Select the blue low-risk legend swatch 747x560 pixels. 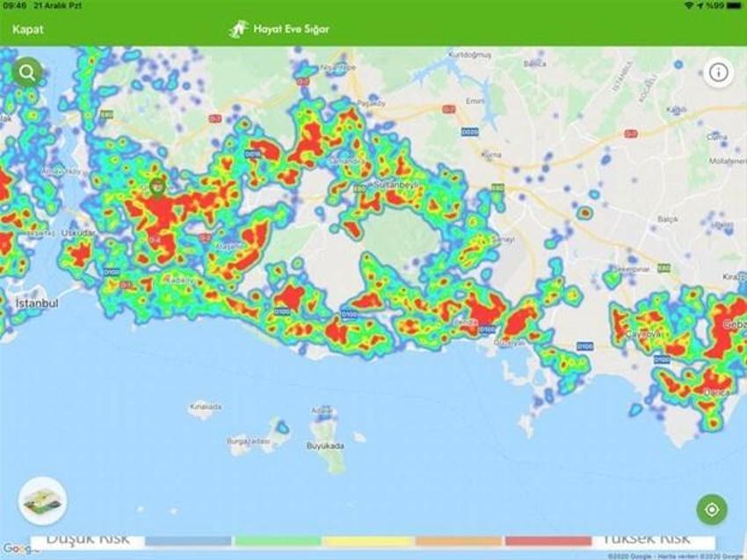pyautogui.click(x=188, y=541)
